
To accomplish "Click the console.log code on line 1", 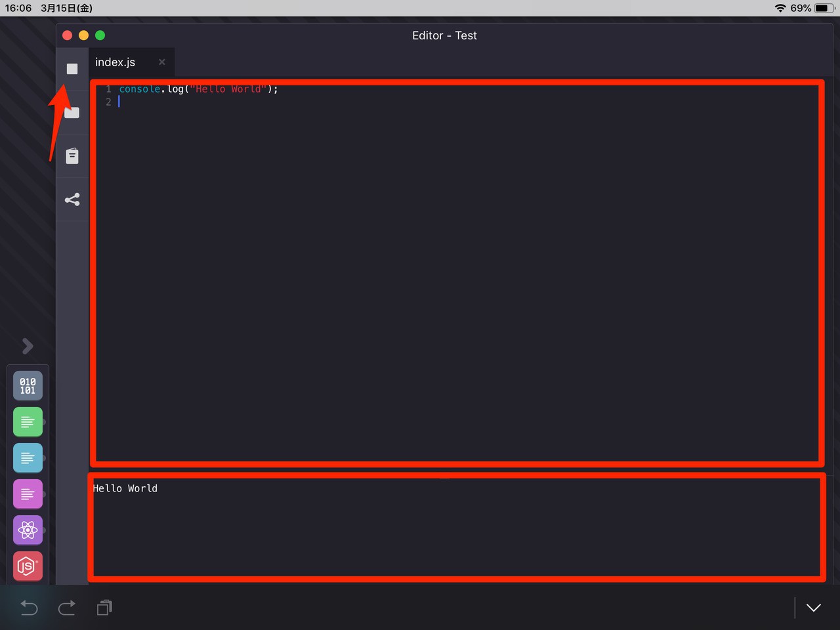I will coord(198,89).
